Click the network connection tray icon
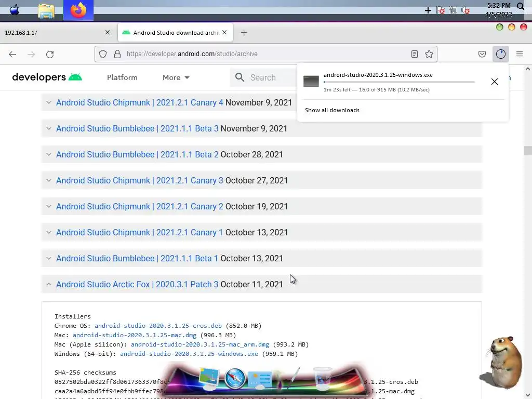This screenshot has width=532, height=399. click(x=453, y=10)
